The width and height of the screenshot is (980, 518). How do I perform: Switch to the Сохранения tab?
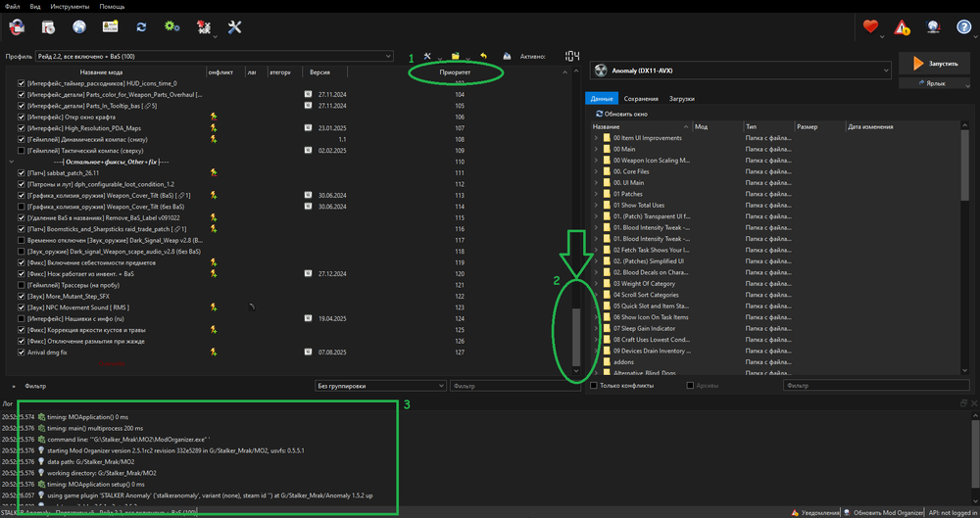641,99
